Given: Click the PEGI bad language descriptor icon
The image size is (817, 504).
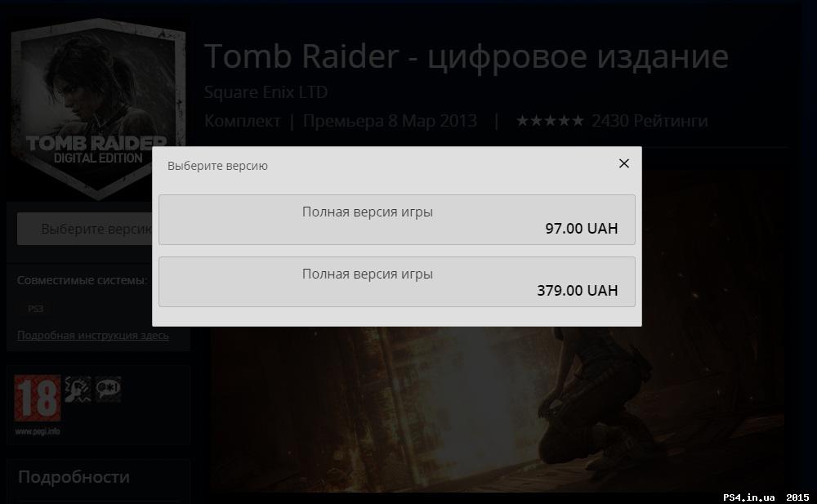Looking at the screenshot, I should pyautogui.click(x=109, y=390).
